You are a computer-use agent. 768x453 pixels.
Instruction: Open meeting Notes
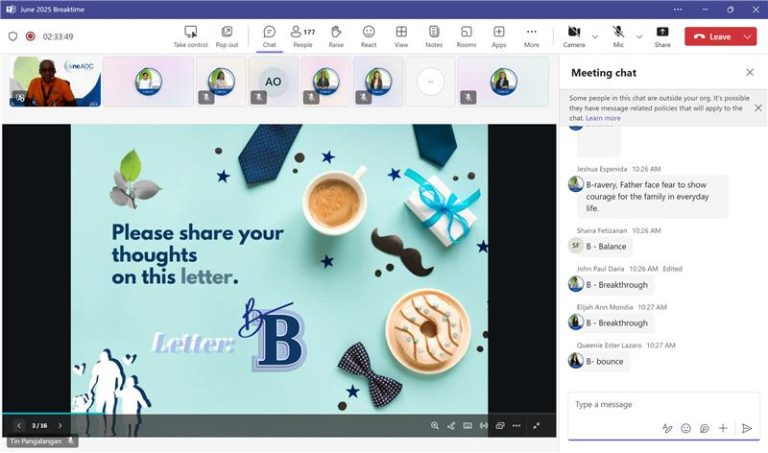tap(433, 37)
